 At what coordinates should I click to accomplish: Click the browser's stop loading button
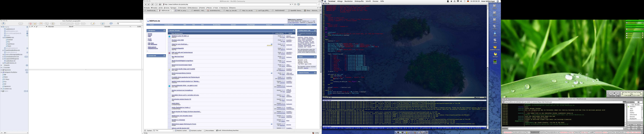[156, 4]
